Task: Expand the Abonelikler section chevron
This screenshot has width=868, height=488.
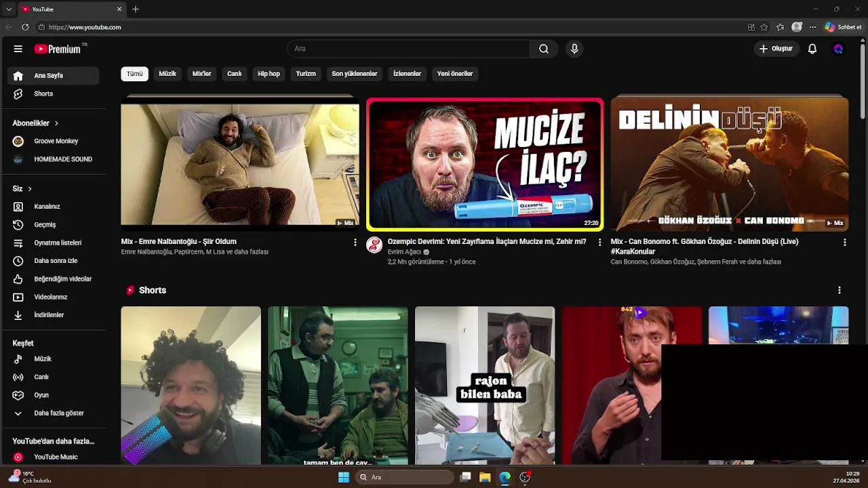Action: pyautogui.click(x=56, y=123)
